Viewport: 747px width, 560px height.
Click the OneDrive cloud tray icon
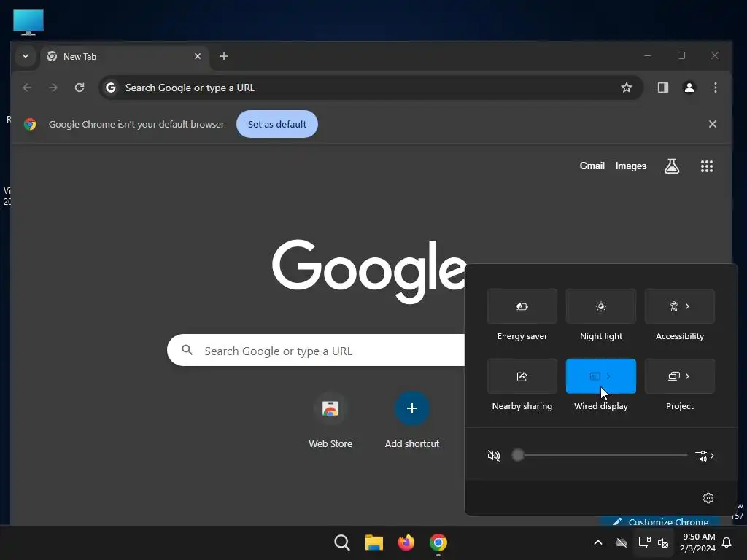(622, 542)
